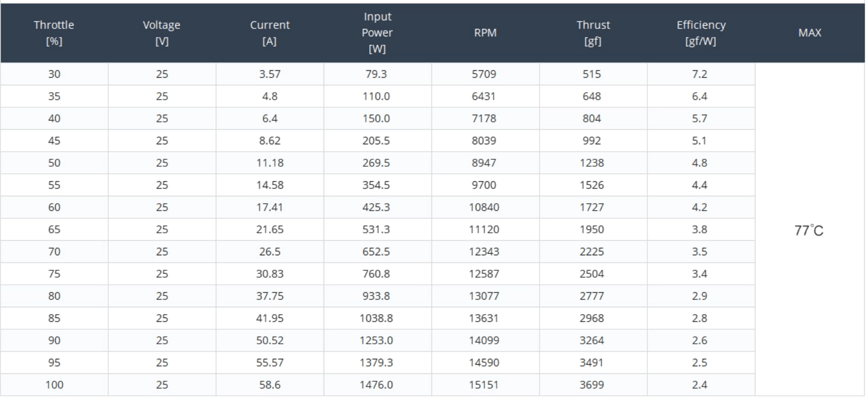
Task: Click the 1476.0 input power cell
Action: (x=376, y=385)
